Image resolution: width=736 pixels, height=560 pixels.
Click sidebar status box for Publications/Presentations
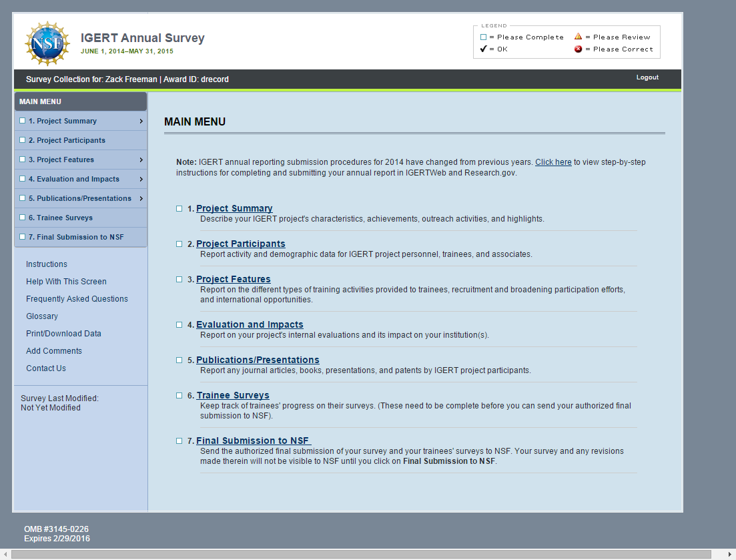click(x=23, y=198)
